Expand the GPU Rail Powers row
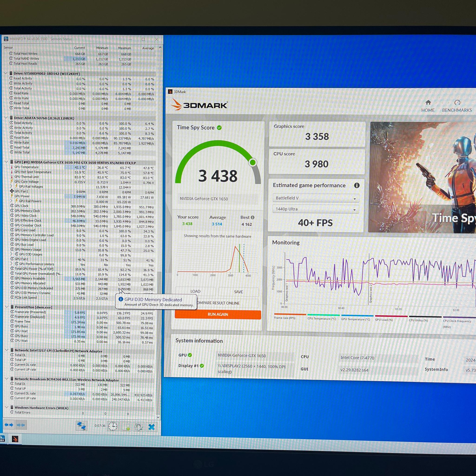The height and width of the screenshot is (476, 476). click(11, 201)
